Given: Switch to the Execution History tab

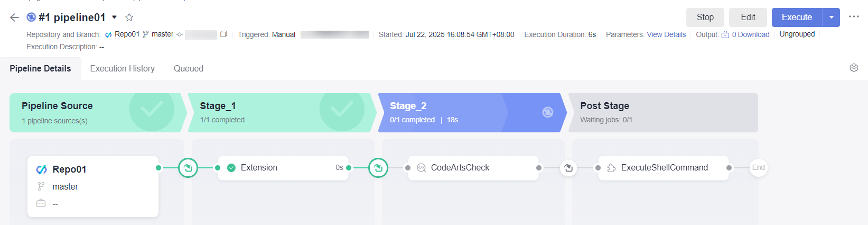Looking at the screenshot, I should pos(122,68).
